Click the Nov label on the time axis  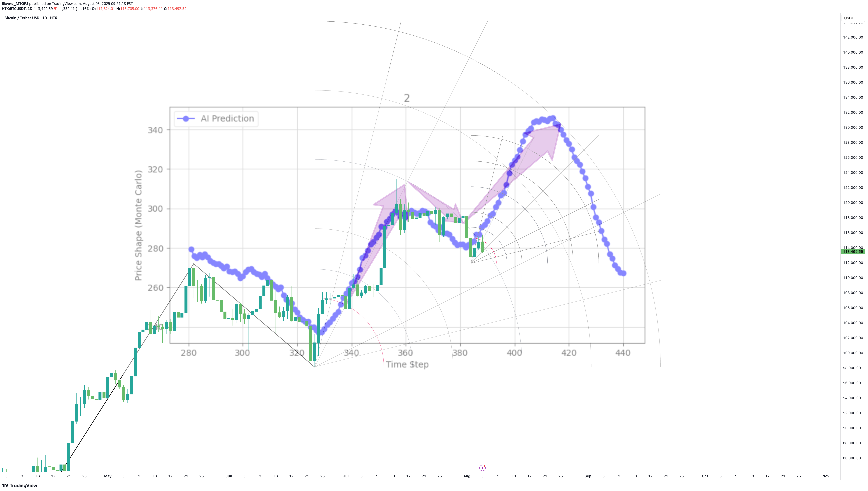[x=826, y=476]
